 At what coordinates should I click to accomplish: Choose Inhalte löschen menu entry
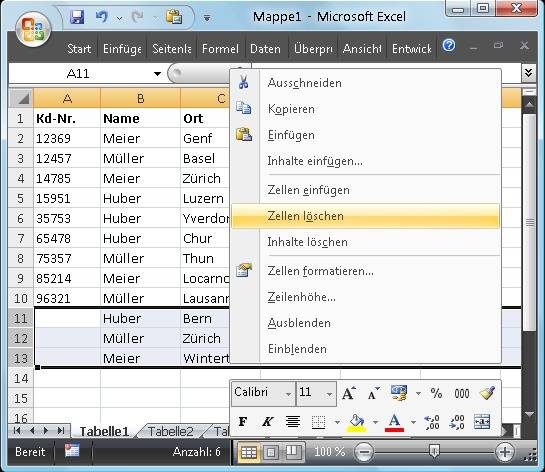(366, 242)
